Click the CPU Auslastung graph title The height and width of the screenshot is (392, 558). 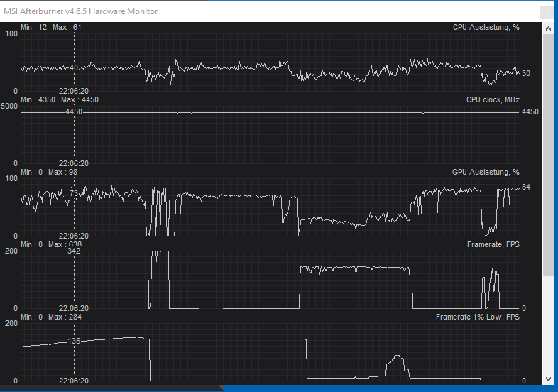(x=486, y=27)
